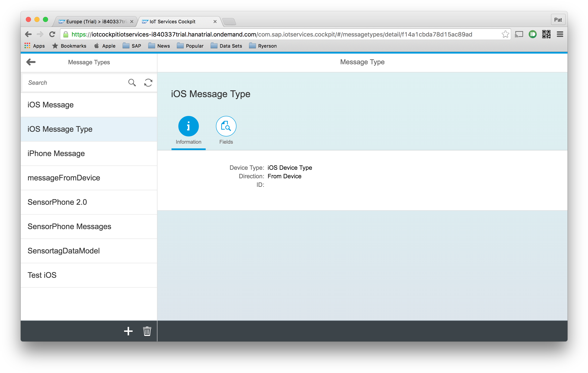Viewport: 588px width, 373px height.
Task: Open the Information tab icon
Action: pos(188,126)
